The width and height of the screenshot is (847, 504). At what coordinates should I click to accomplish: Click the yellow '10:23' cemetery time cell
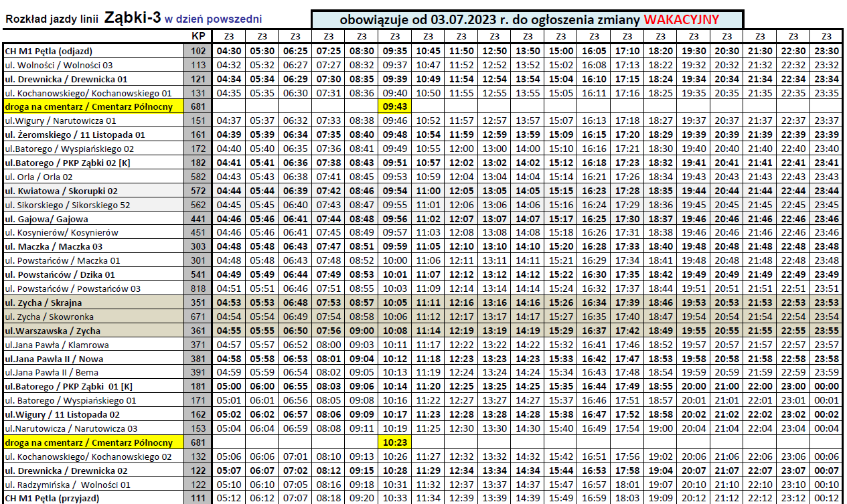[395, 442]
